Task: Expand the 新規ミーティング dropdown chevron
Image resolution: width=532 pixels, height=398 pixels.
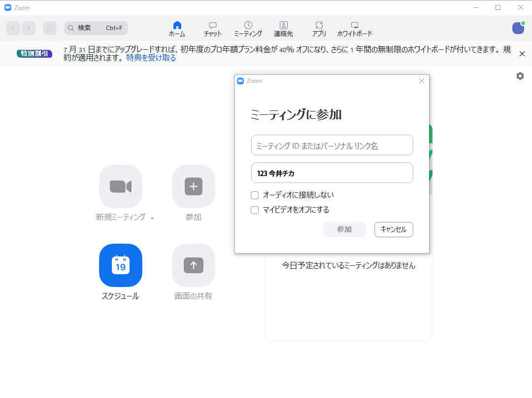Action: click(152, 217)
